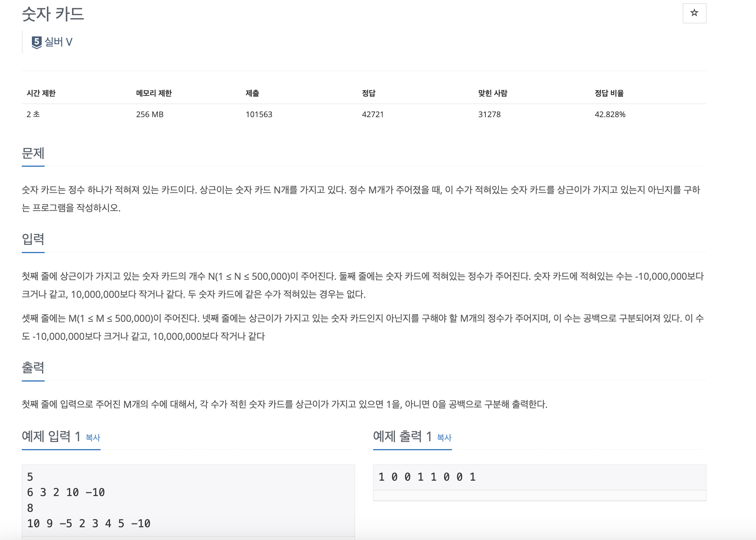756x540 pixels.
Task: Copy sample output via 복사 link
Action: pos(444,437)
